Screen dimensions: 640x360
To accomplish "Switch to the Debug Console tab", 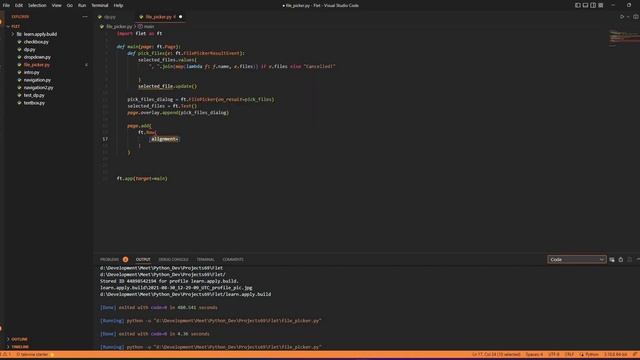I will coord(173,260).
